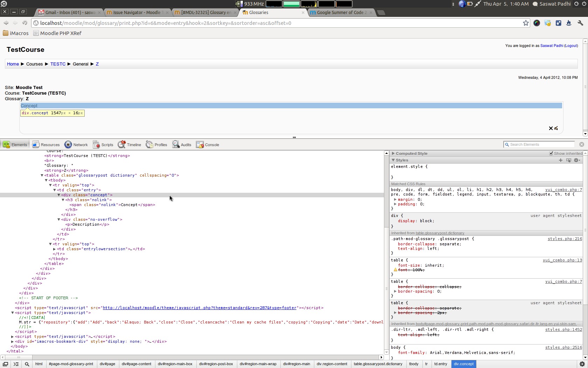
Task: Open the Audits panel
Action: click(x=182, y=145)
